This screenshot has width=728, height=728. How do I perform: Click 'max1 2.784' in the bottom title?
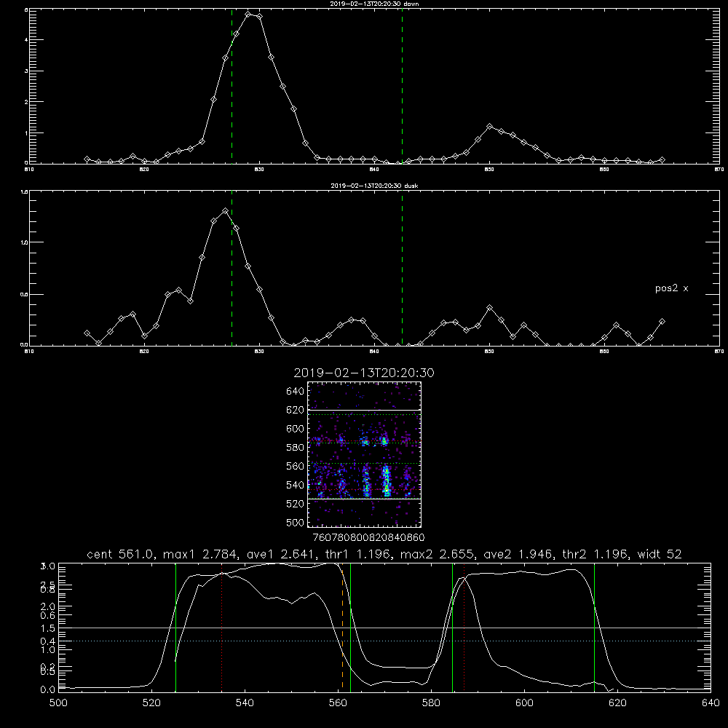(201, 554)
